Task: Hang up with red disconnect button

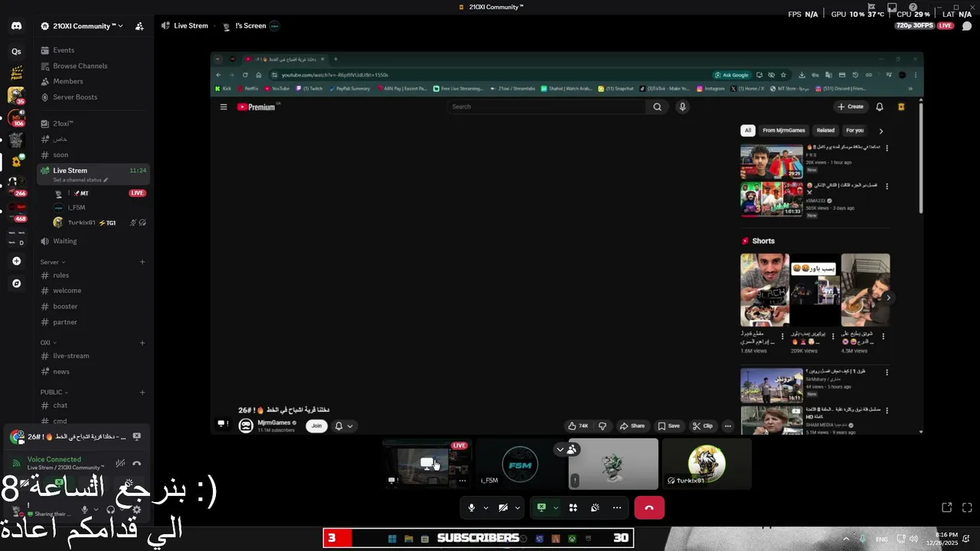Action: tap(649, 507)
